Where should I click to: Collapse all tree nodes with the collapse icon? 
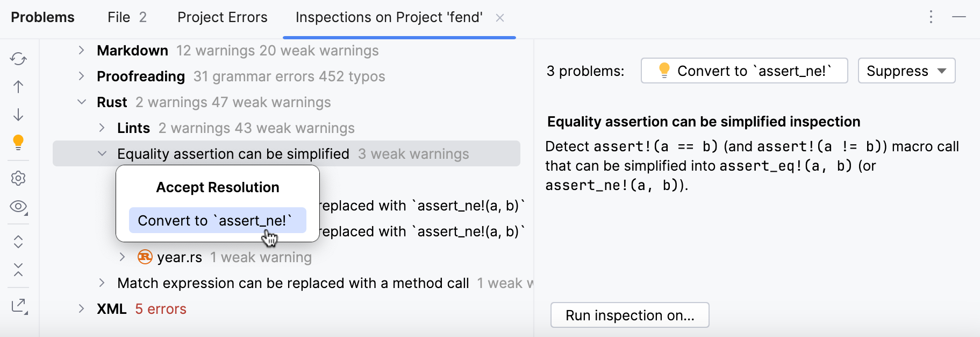[18, 271]
